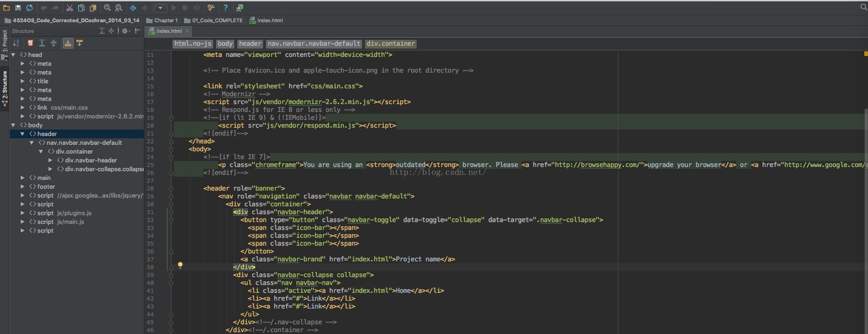Image resolution: width=868 pixels, height=334 pixels.
Task: Select the script js/plugins.js tree node
Action: click(x=60, y=213)
